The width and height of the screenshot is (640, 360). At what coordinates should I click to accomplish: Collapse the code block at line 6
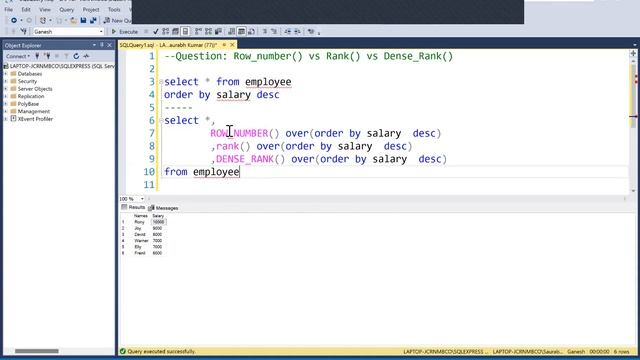pyautogui.click(x=161, y=120)
